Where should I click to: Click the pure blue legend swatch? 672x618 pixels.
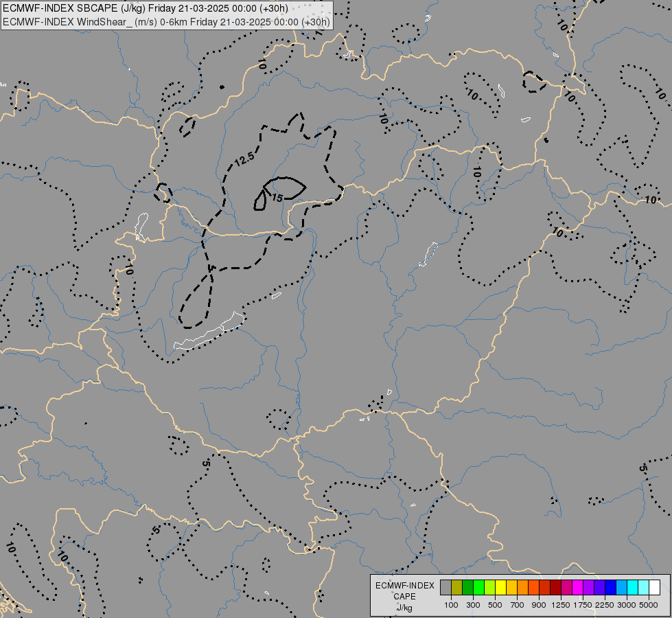(610, 588)
